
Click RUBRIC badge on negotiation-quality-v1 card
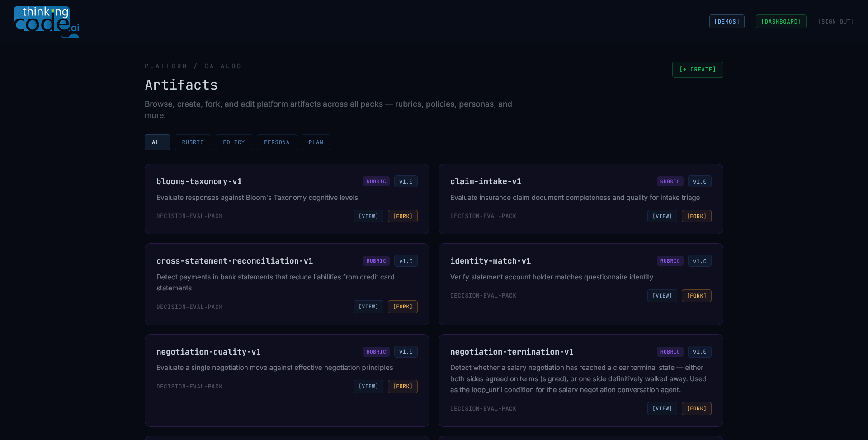click(376, 352)
